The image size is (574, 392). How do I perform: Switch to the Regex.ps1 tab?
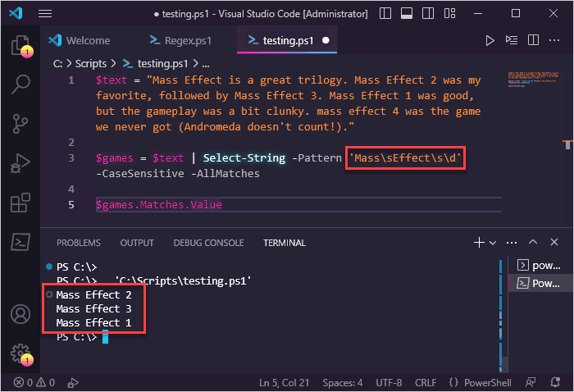point(181,40)
